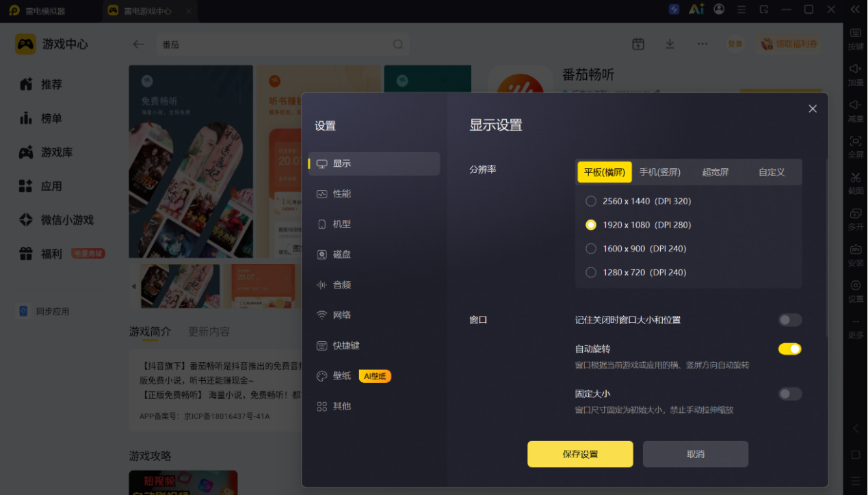Click the 全屏 fullscreen icon
The height and width of the screenshot is (495, 868).
pos(856,147)
